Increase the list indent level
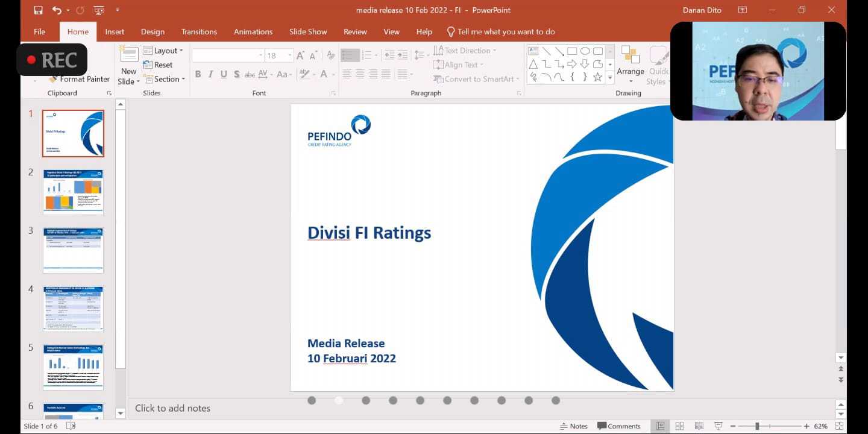Viewport: 868px width, 434px height. click(403, 55)
